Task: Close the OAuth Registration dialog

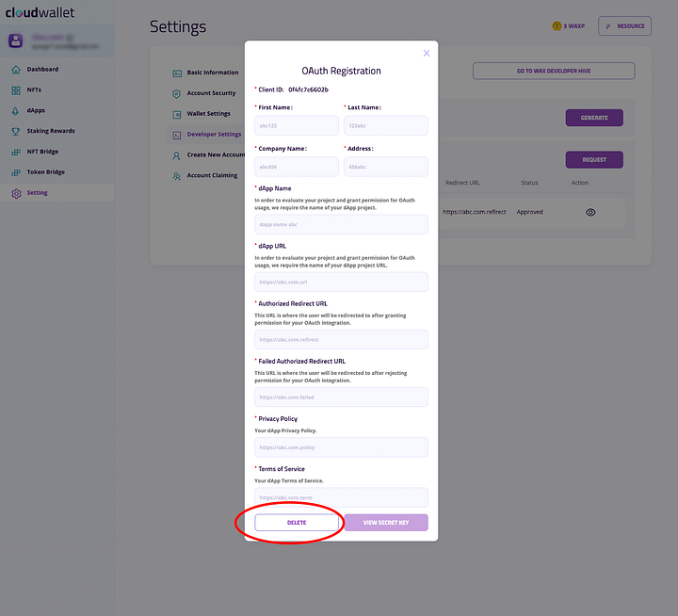Action: 427,53
